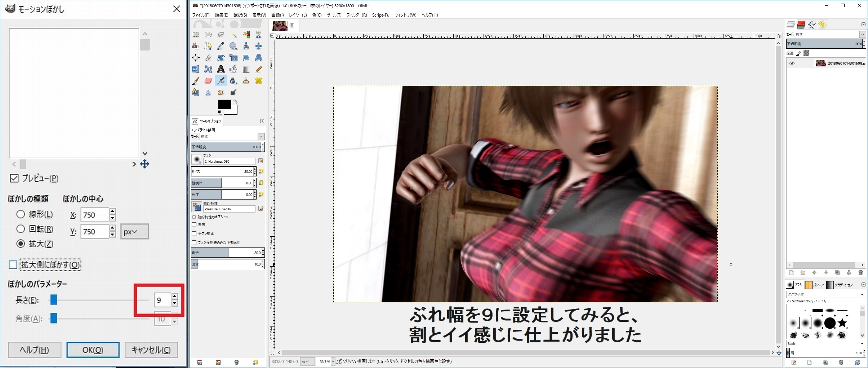The height and width of the screenshot is (368, 868).
Task: Select the Color Picker eyedropper tool
Action: pos(221,46)
